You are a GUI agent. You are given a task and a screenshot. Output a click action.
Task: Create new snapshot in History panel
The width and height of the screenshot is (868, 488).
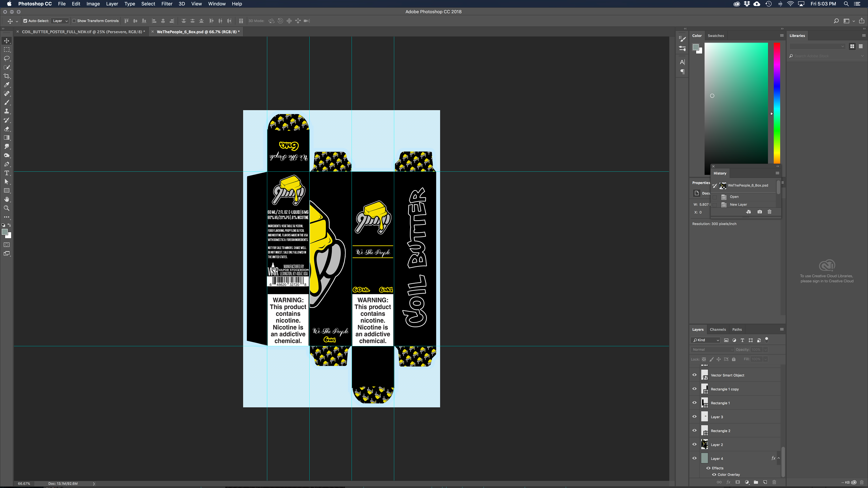click(759, 212)
